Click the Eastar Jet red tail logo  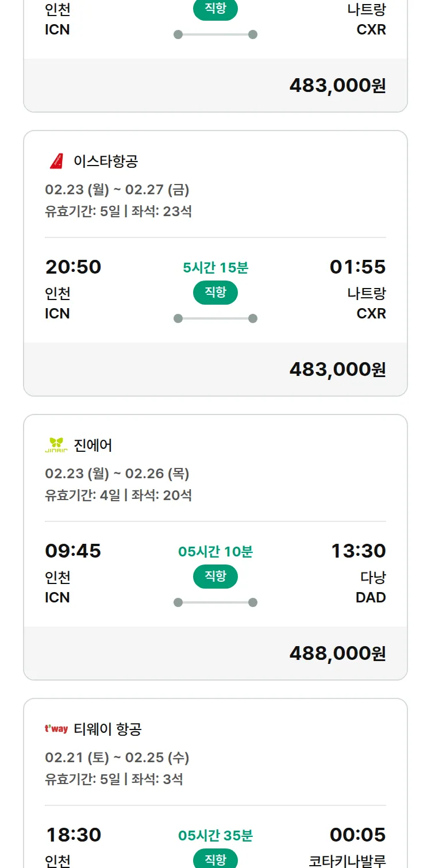[56, 162]
